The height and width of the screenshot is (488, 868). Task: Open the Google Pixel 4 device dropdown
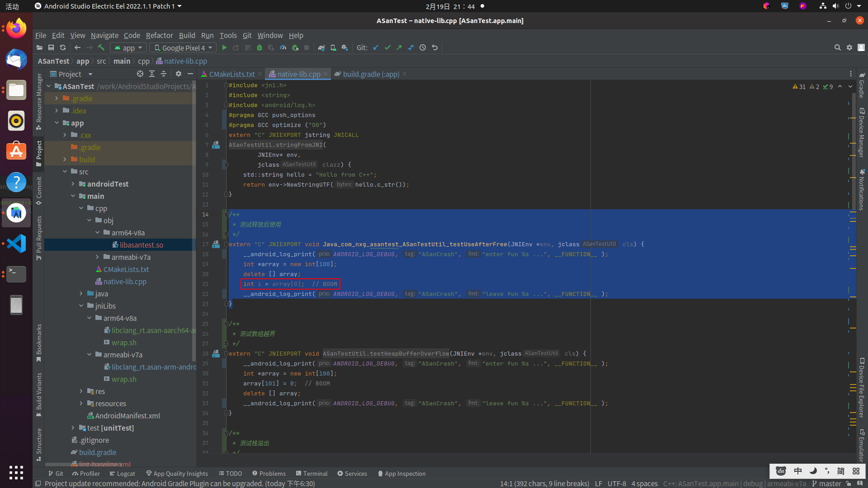pyautogui.click(x=183, y=47)
